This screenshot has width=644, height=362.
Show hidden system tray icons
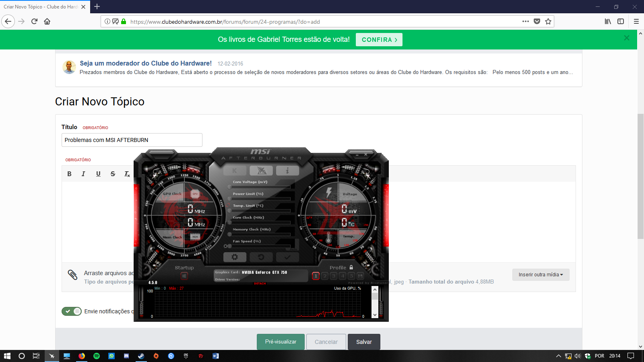558,356
